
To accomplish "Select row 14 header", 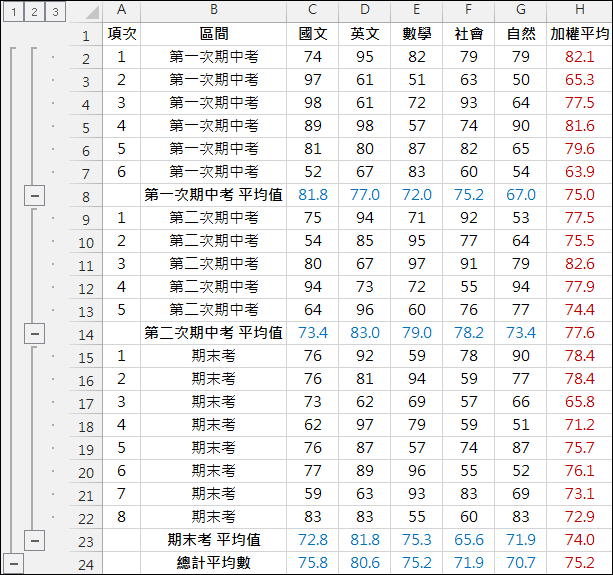I will 86,333.
